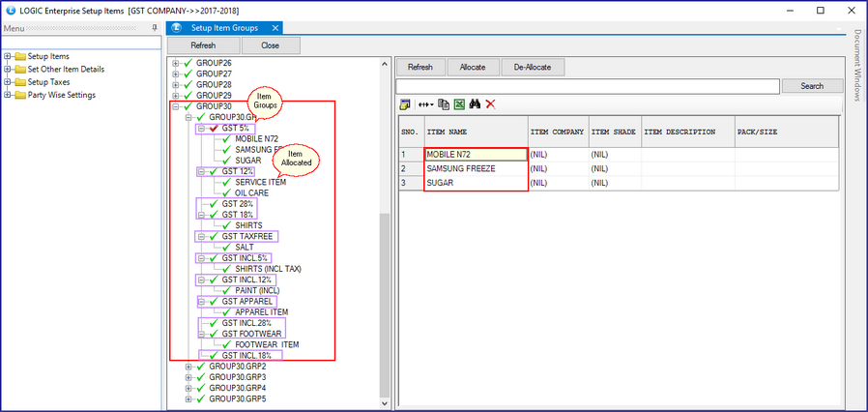Toggle the check mark beside APPAREL ITEM
868x412 pixels.
point(226,311)
